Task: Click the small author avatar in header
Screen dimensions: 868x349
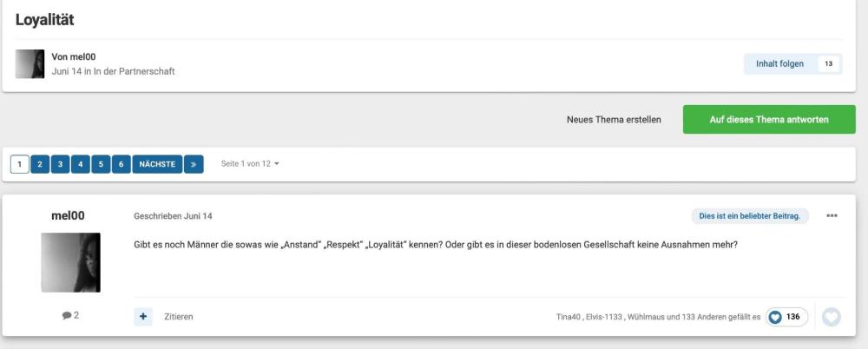Action: pos(30,63)
